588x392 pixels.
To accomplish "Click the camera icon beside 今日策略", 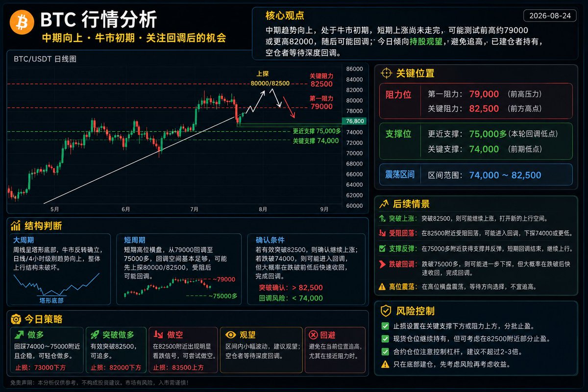I will [16, 319].
